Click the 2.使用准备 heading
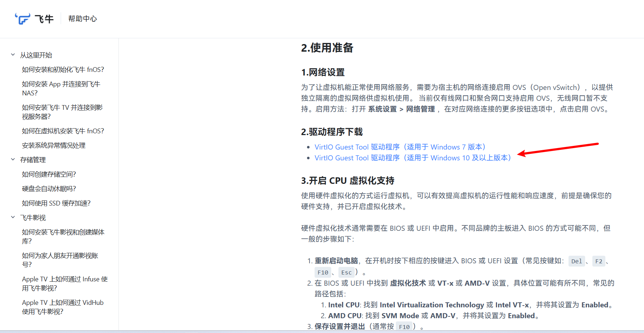The width and height of the screenshot is (644, 333). (x=327, y=48)
